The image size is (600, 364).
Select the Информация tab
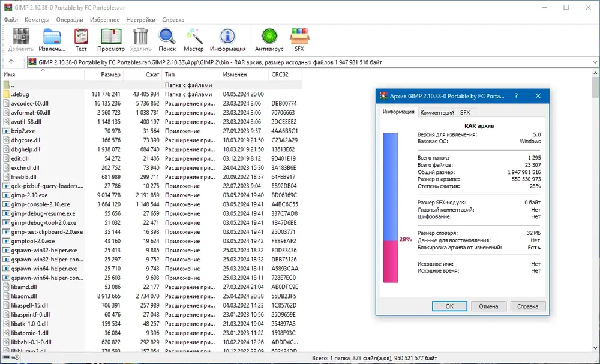pos(398,112)
